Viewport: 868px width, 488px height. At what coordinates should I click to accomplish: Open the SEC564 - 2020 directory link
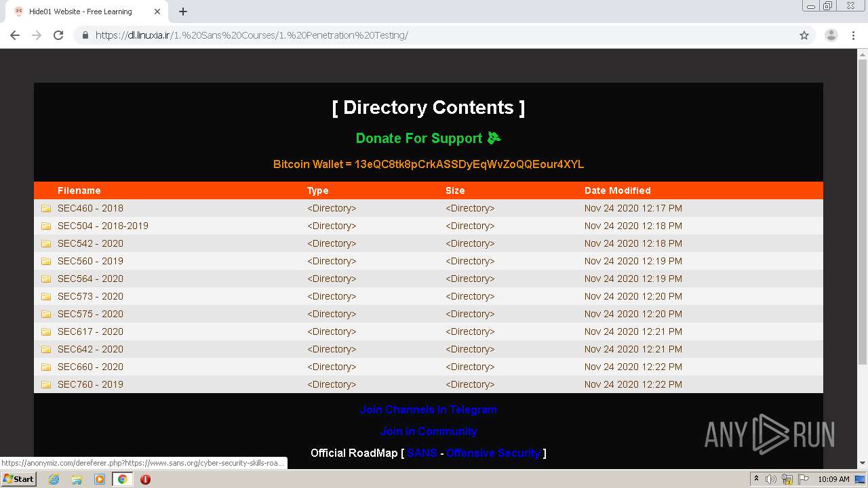90,279
